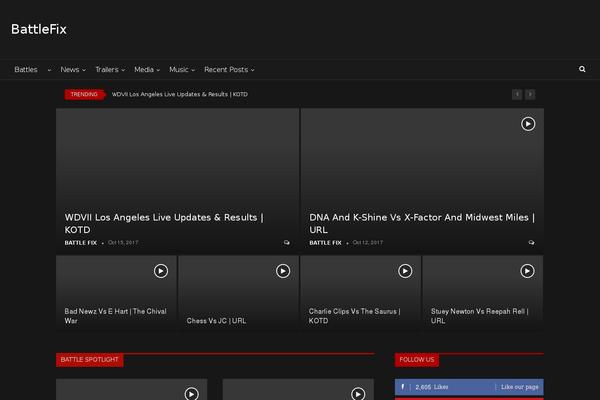The height and width of the screenshot is (400, 600).
Task: Open Charlie Clips Vs The Saurus title
Action: click(x=354, y=316)
